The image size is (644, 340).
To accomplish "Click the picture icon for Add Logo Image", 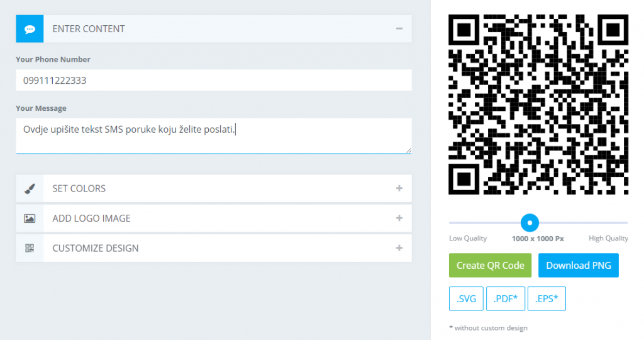I will pos(30,218).
